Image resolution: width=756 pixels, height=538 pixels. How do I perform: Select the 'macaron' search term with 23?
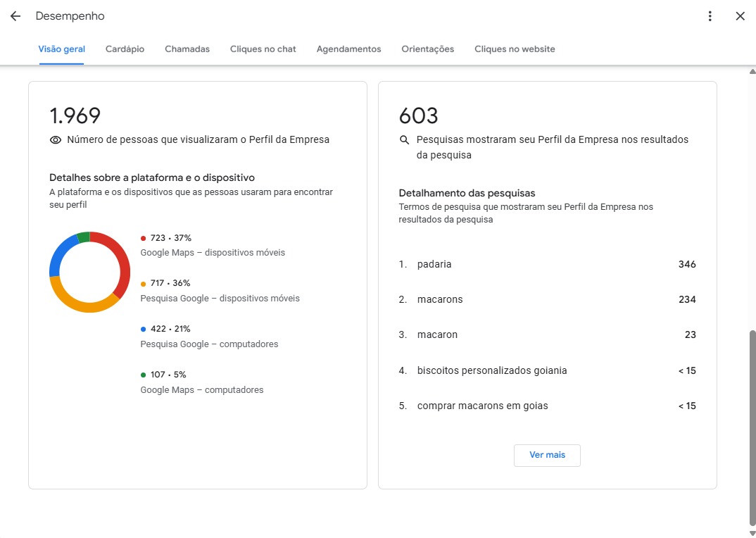tap(547, 335)
